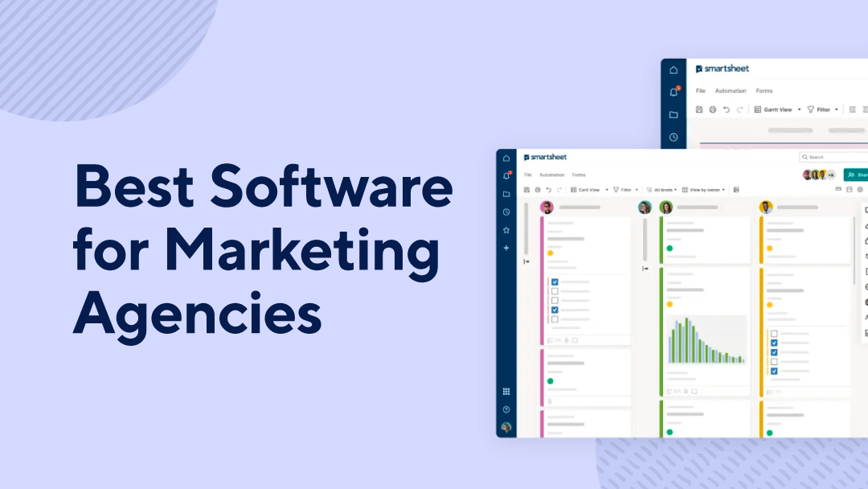Open the All levels dropdown

(x=661, y=190)
